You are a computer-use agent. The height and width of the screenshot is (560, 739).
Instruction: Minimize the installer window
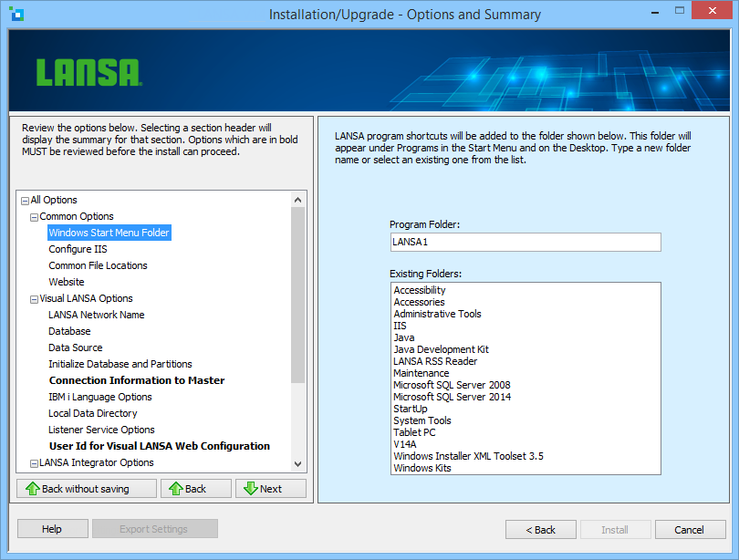click(655, 12)
